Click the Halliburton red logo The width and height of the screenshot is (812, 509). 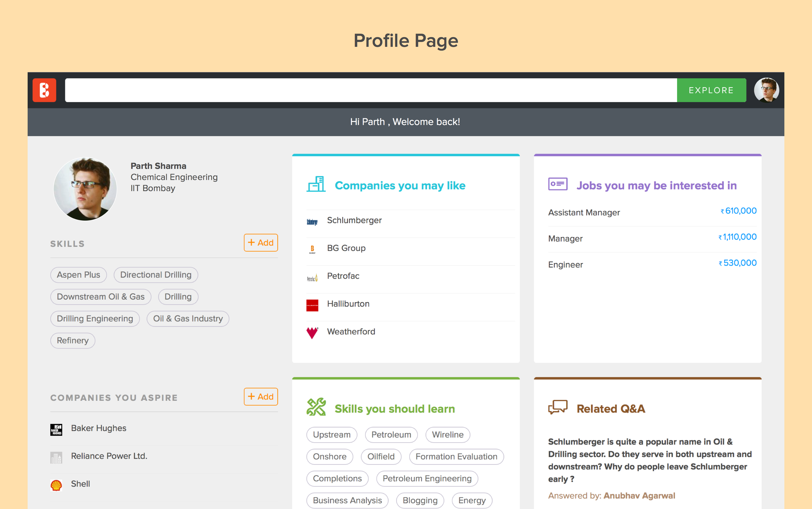point(312,305)
